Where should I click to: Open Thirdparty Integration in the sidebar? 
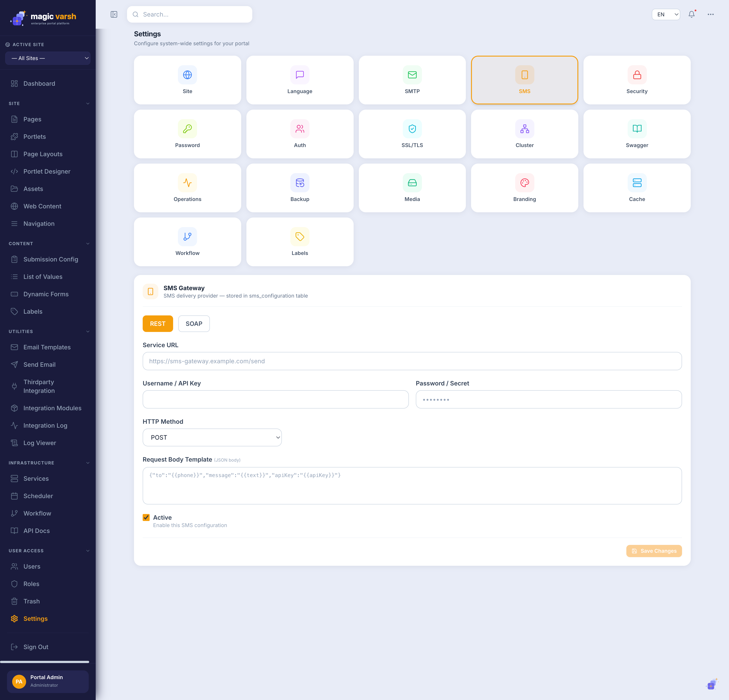click(x=48, y=386)
